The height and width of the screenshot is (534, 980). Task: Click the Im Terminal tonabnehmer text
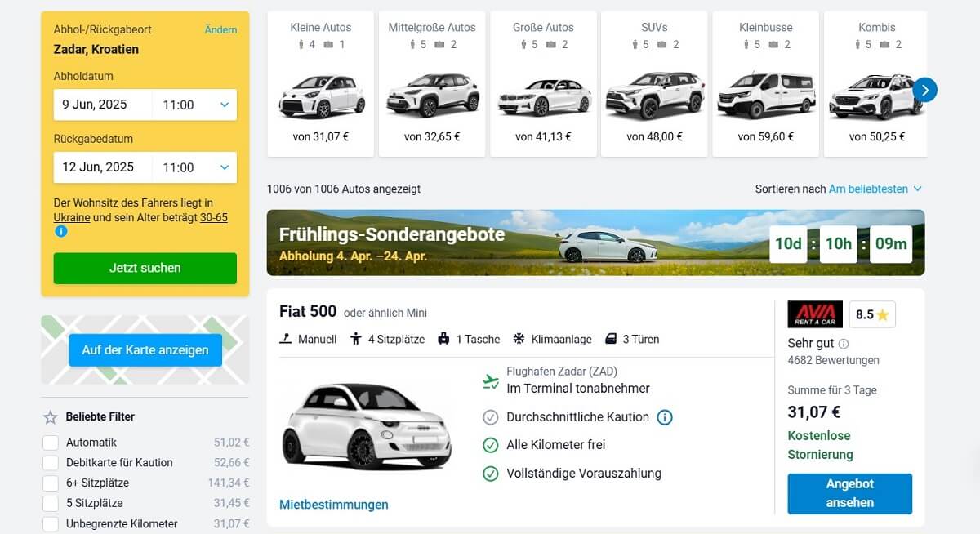[x=578, y=389]
